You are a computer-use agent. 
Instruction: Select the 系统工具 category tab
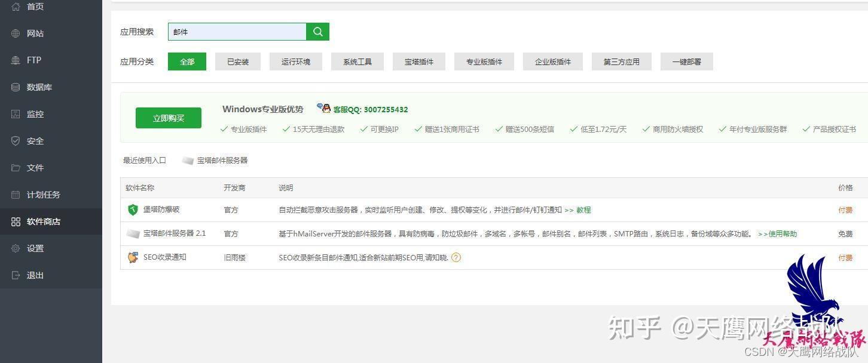pos(357,61)
